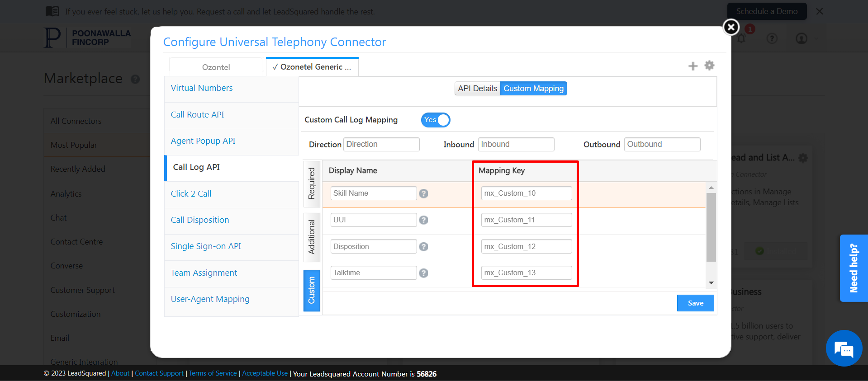Click the book icon in the banner
The height and width of the screenshot is (381, 868).
(52, 11)
